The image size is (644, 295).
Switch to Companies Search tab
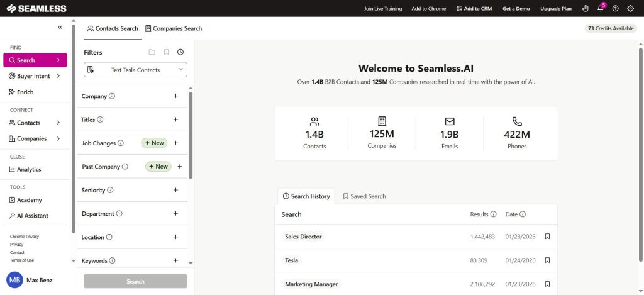click(x=174, y=28)
